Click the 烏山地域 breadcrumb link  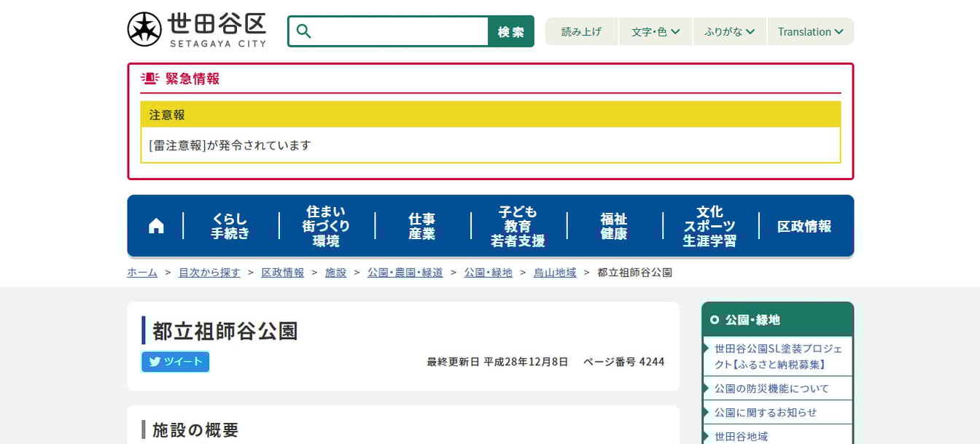click(555, 273)
